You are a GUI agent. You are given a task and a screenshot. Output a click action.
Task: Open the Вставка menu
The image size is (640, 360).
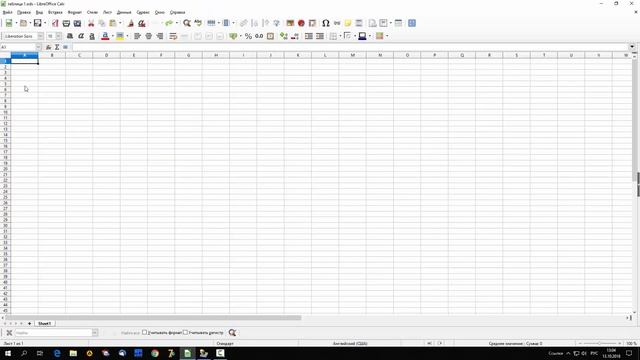pyautogui.click(x=55, y=13)
